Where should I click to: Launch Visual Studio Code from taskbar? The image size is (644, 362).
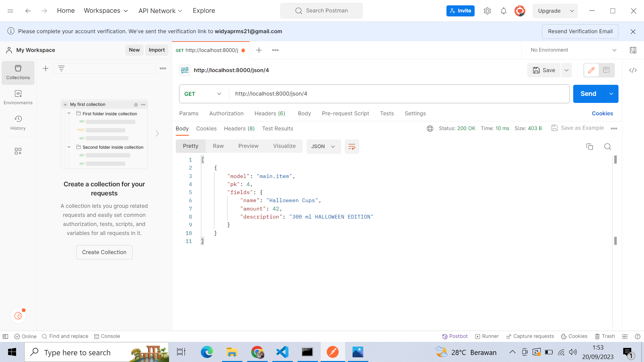[x=282, y=352]
